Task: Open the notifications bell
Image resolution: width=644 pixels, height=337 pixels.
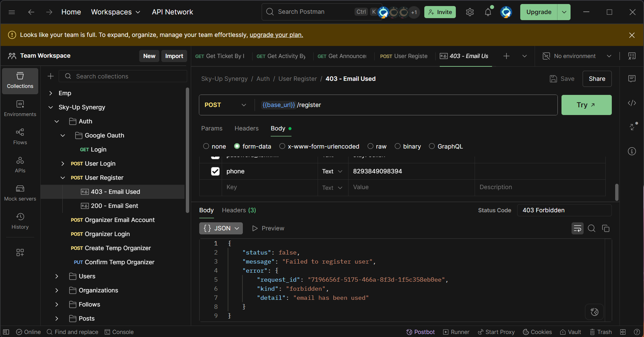Action: click(x=488, y=12)
